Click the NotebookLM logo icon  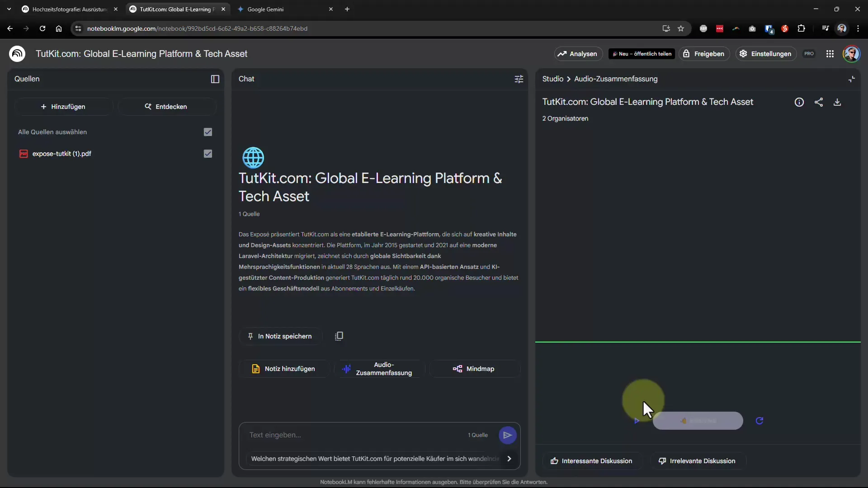17,54
